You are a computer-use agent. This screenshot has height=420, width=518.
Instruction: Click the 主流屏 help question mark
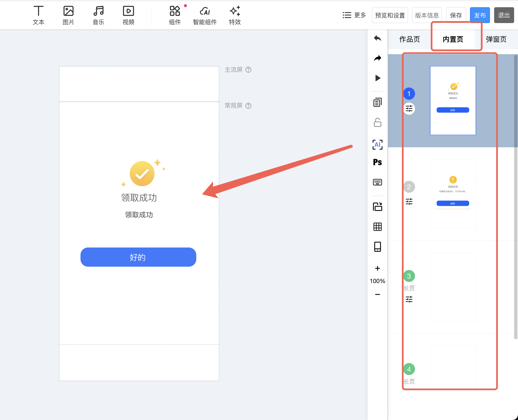249,70
